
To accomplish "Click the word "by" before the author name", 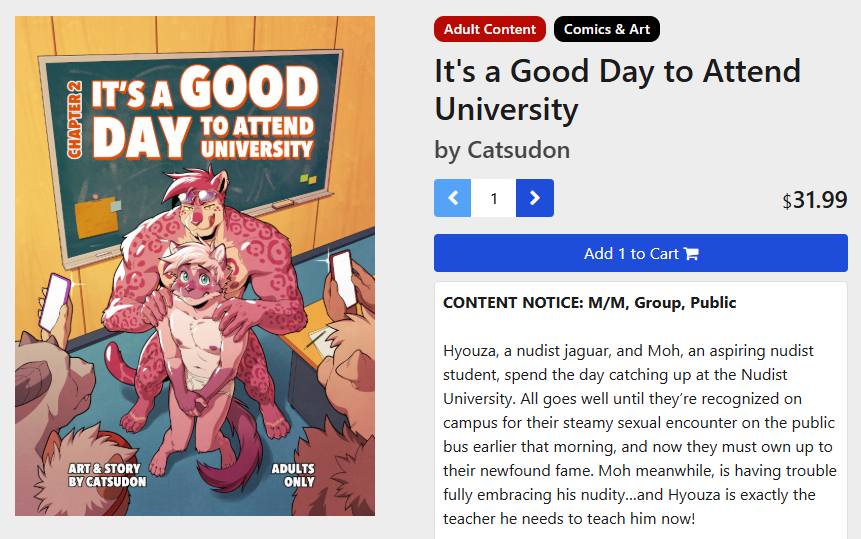I will pos(447,150).
